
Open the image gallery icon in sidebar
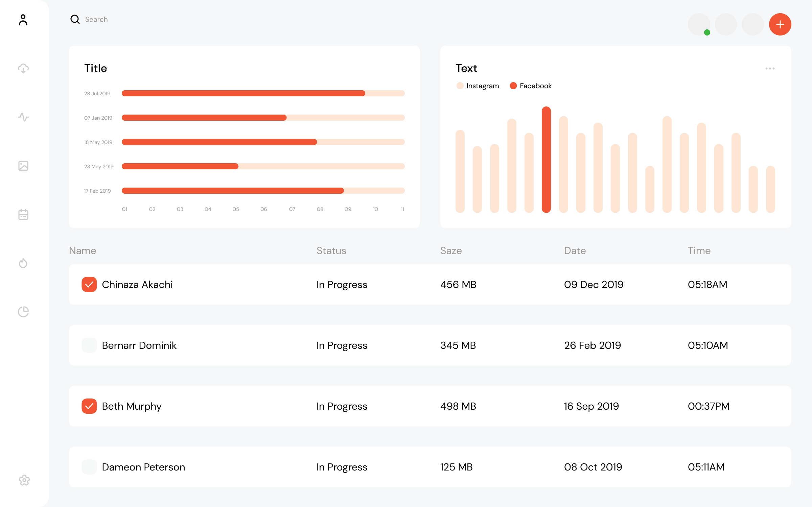tap(23, 166)
